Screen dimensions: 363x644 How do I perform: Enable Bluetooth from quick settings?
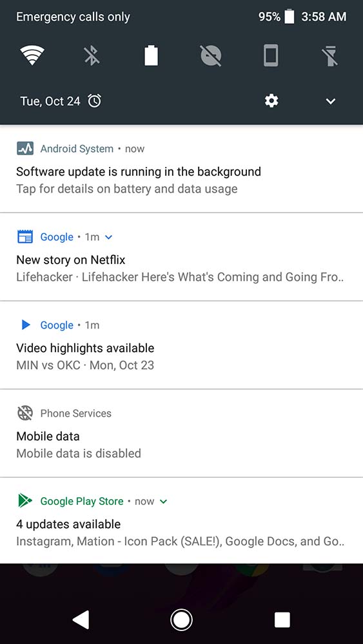point(92,55)
